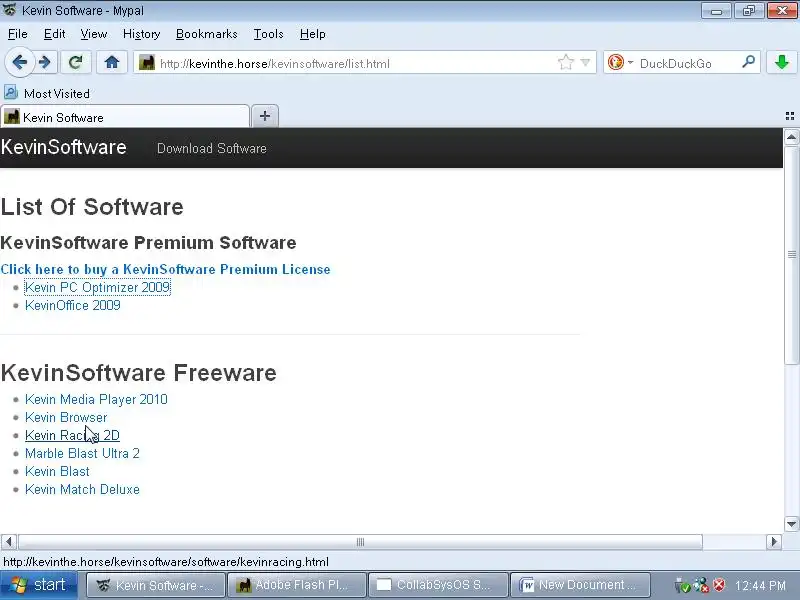
Task: Open the Kevin Browser link
Action: tap(66, 417)
